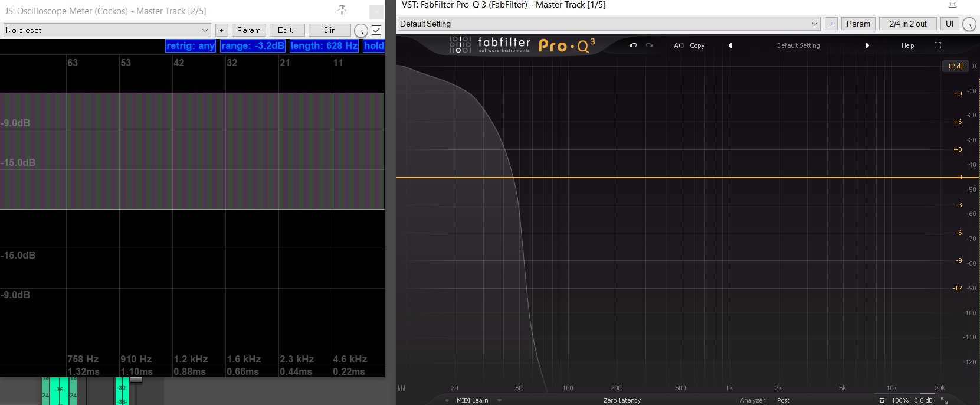Open the Analyzer Post settings menu
The width and height of the screenshot is (980, 405).
pyautogui.click(x=783, y=400)
